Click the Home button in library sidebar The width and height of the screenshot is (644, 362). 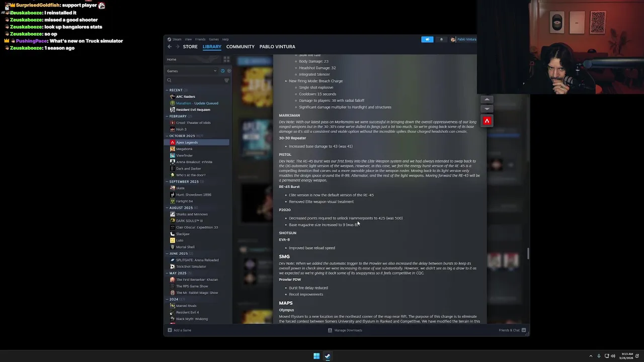[x=193, y=59]
